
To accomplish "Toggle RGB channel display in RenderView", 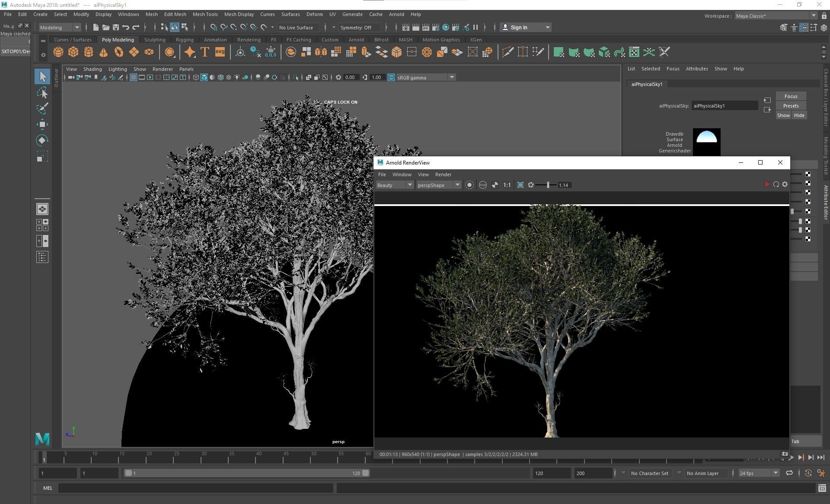I will [482, 185].
